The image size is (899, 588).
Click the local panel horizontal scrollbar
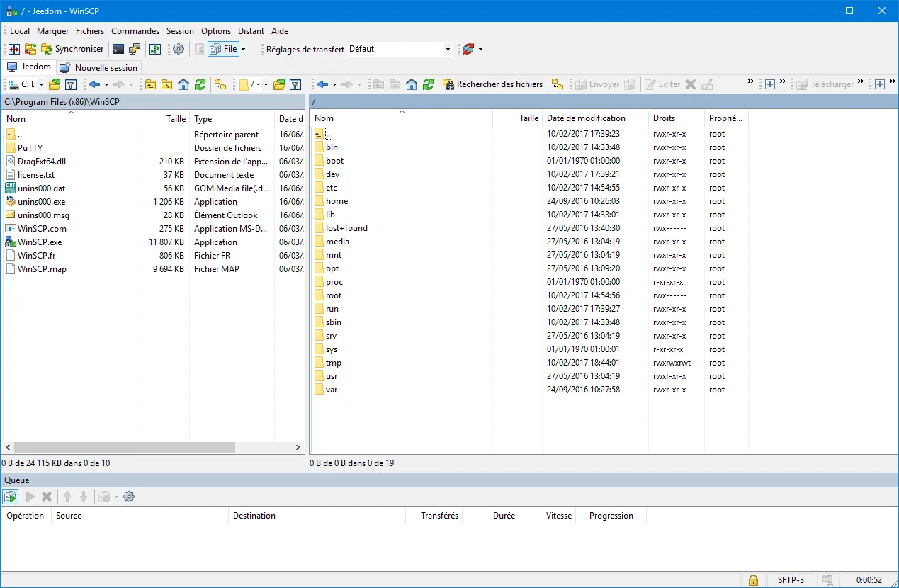point(125,448)
